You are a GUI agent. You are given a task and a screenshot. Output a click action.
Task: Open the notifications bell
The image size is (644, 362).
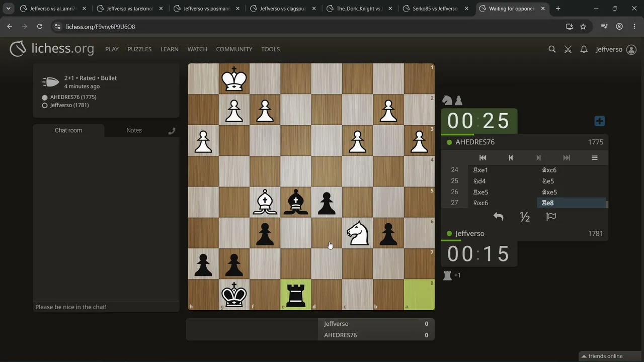[x=584, y=49]
